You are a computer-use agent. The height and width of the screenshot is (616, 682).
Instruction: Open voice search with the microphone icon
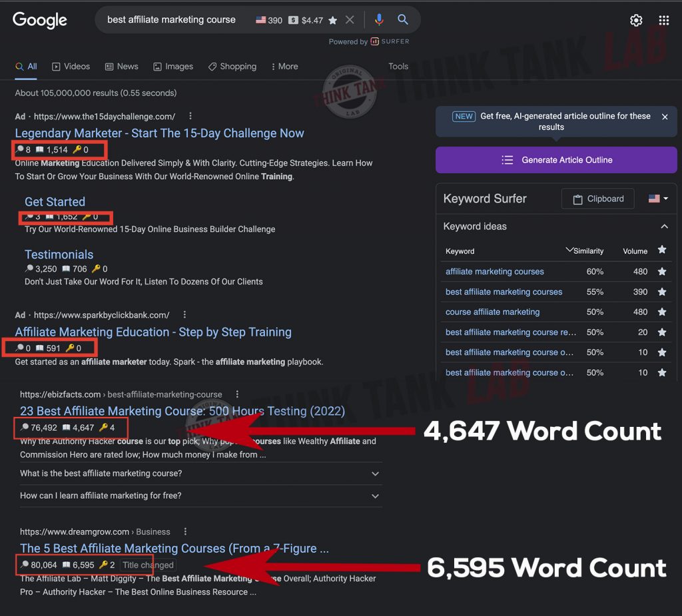click(379, 20)
